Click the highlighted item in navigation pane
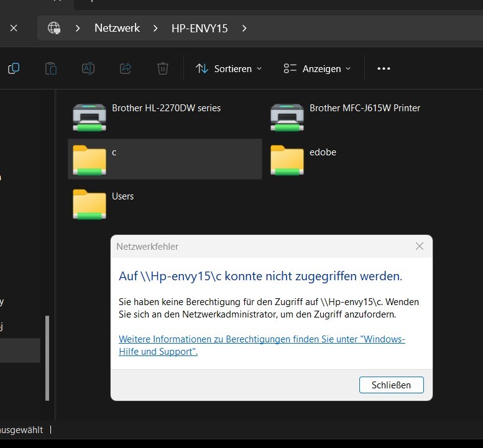483x448 pixels. (20, 350)
